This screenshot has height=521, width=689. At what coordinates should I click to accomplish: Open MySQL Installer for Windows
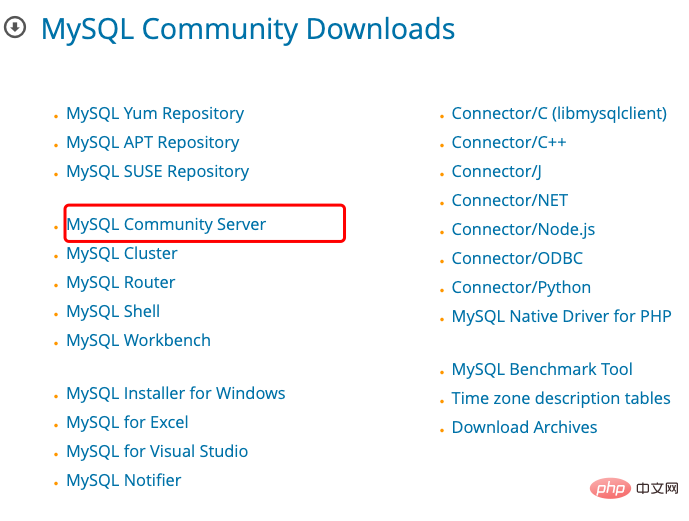pyautogui.click(x=176, y=393)
